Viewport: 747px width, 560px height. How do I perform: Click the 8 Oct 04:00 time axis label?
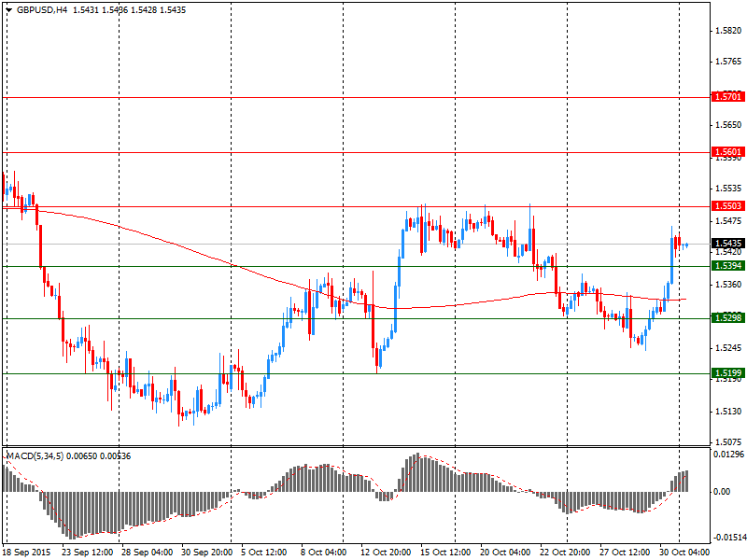pos(324,553)
